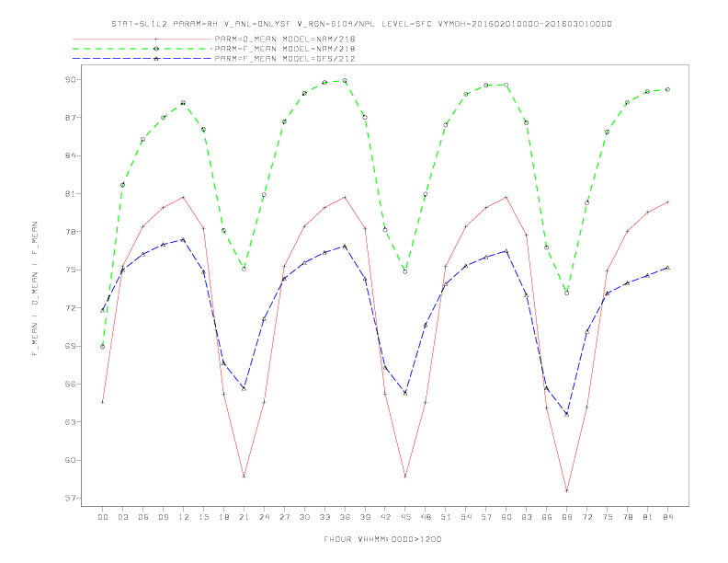Screen dimensions: 728x563
Task: Select legend entry PARM=O_MEAN MODEL=NAM/218
Action: point(285,39)
